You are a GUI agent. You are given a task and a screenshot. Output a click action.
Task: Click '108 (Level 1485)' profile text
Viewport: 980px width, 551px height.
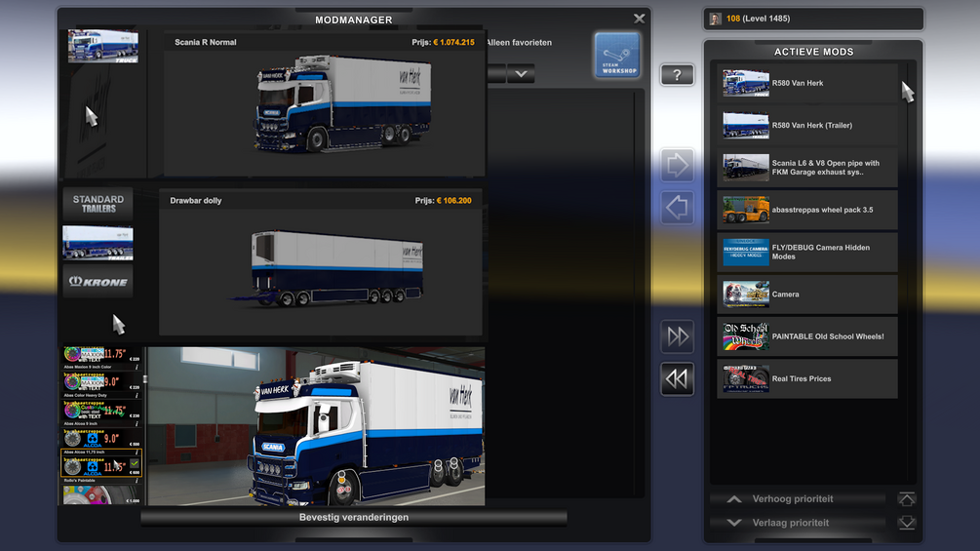point(758,19)
